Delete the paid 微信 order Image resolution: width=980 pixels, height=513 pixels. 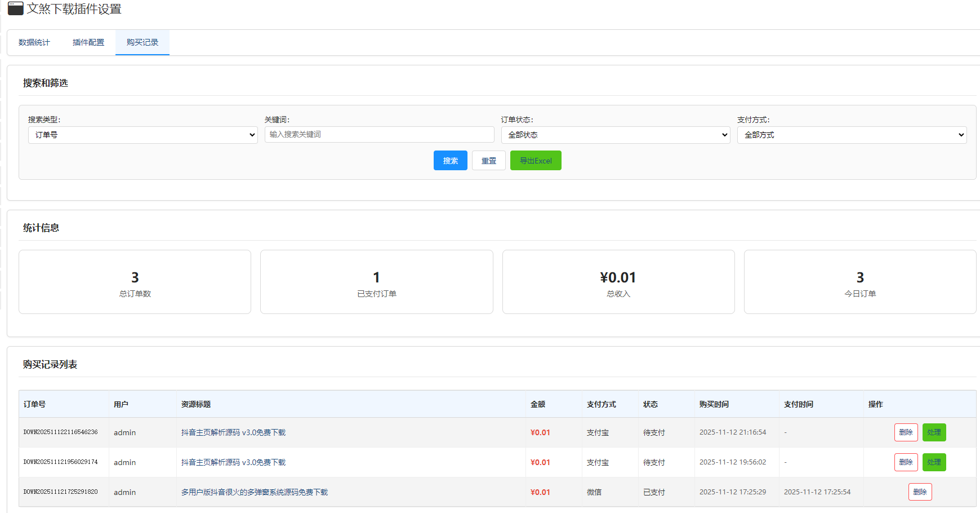(x=920, y=492)
